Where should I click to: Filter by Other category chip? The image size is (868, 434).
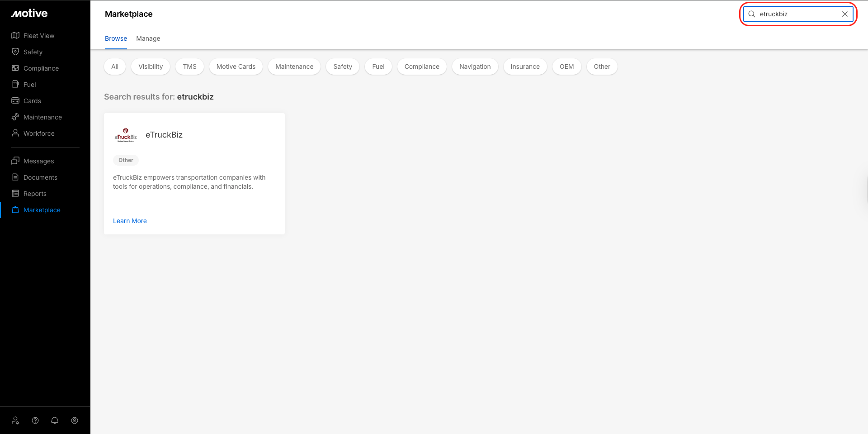click(x=602, y=67)
